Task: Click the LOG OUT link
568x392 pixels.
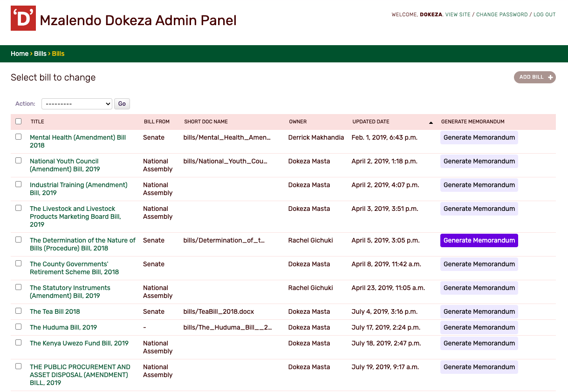Action: 544,14
